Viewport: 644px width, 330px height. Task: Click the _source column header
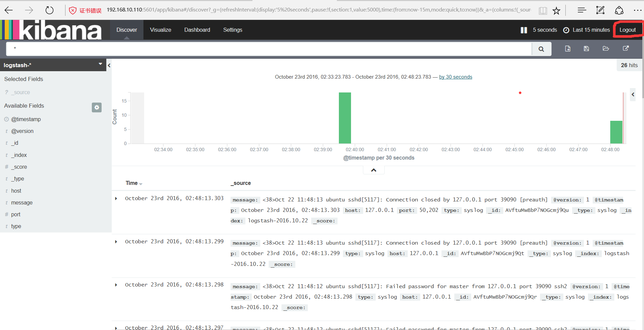[x=241, y=183]
